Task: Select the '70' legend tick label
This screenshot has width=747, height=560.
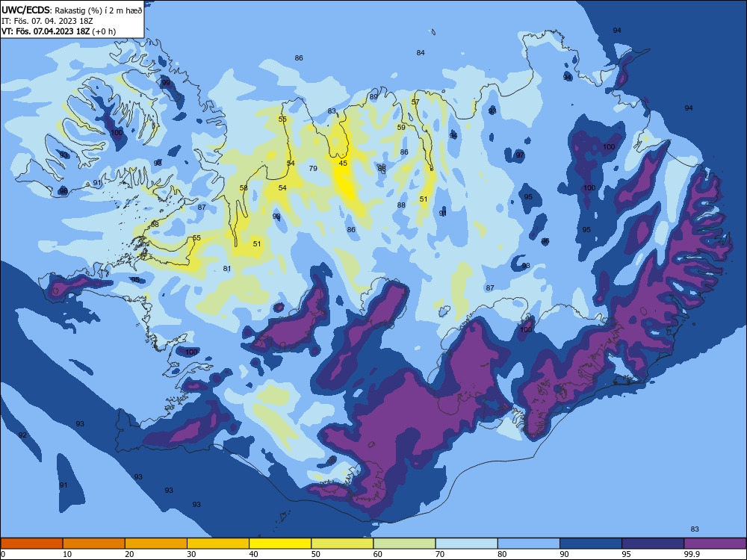Action: point(440,554)
